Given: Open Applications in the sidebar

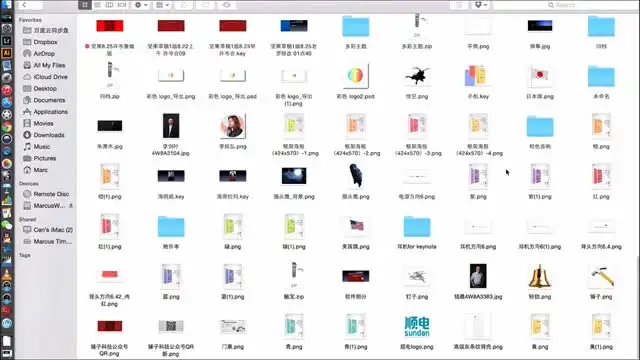Looking at the screenshot, I should pos(51,112).
